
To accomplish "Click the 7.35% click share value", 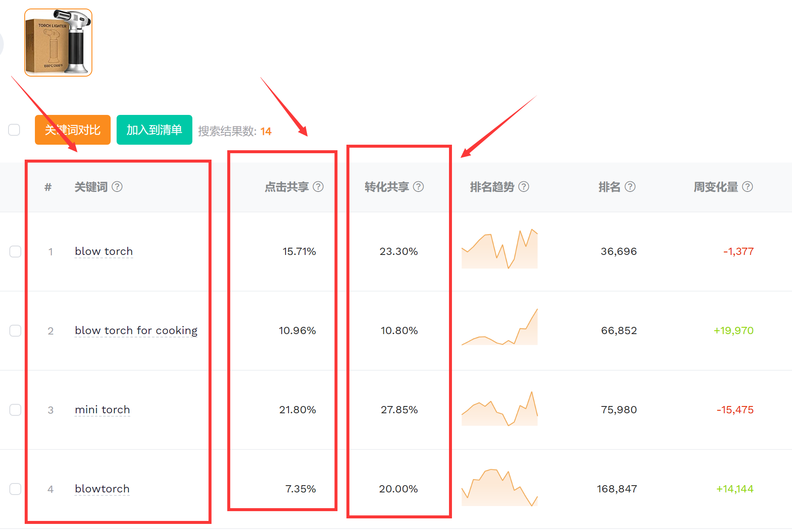I will (x=300, y=489).
